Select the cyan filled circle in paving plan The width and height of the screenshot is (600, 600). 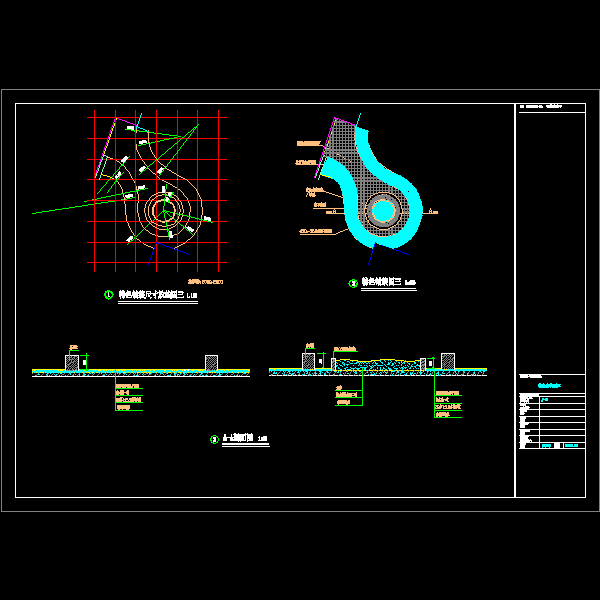coord(383,210)
